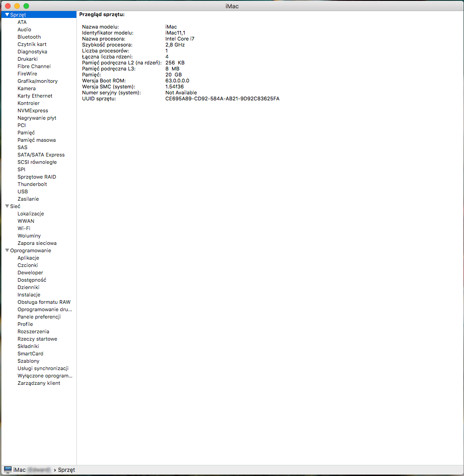464x476 pixels.
Task: Select Dzienniki logs entry
Action: tap(29, 287)
